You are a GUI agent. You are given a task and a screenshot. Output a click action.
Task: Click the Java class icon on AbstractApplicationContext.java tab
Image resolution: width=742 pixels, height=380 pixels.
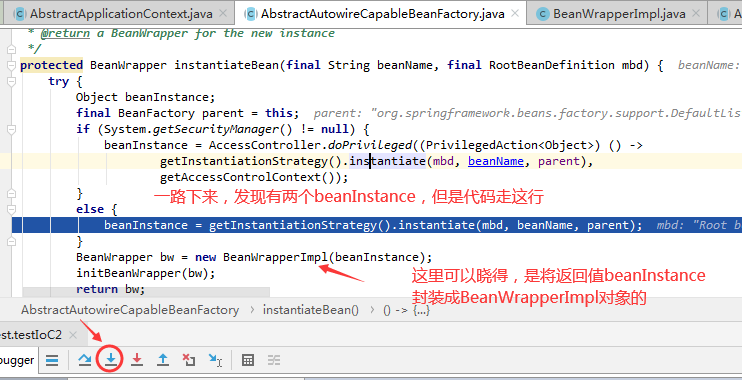[19, 14]
